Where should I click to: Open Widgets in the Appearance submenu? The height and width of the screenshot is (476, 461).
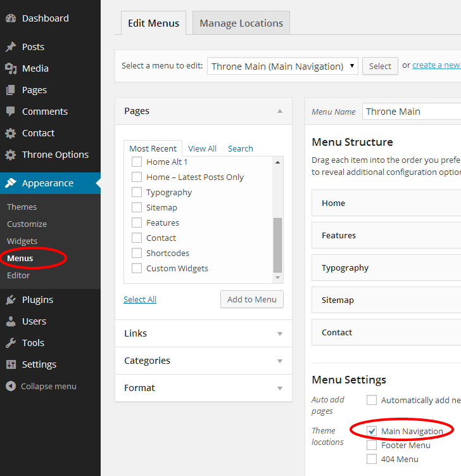coord(22,241)
